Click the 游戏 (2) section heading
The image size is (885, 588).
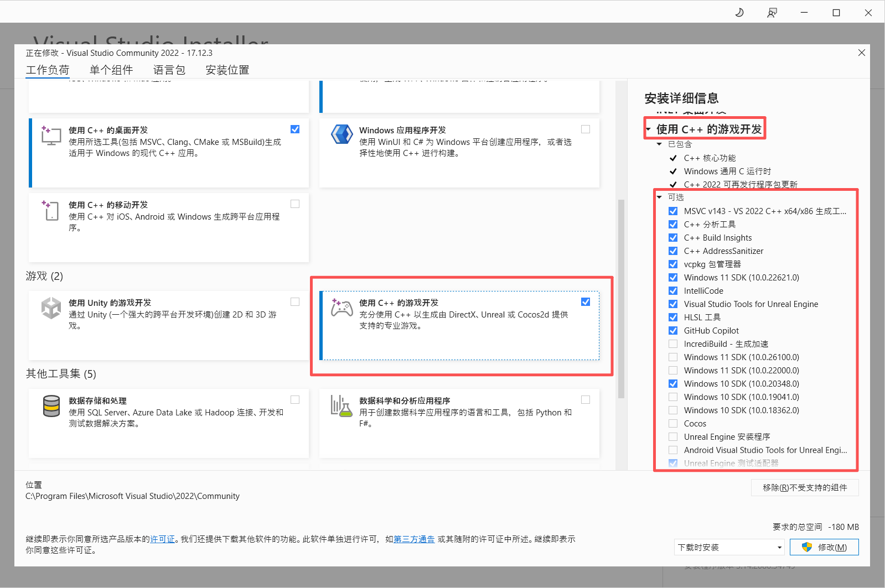tap(44, 275)
